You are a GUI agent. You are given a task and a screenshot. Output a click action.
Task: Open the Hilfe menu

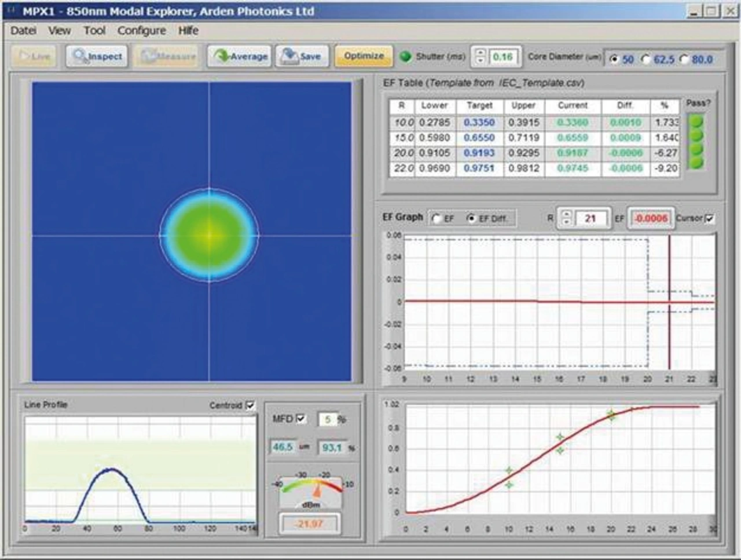point(188,31)
